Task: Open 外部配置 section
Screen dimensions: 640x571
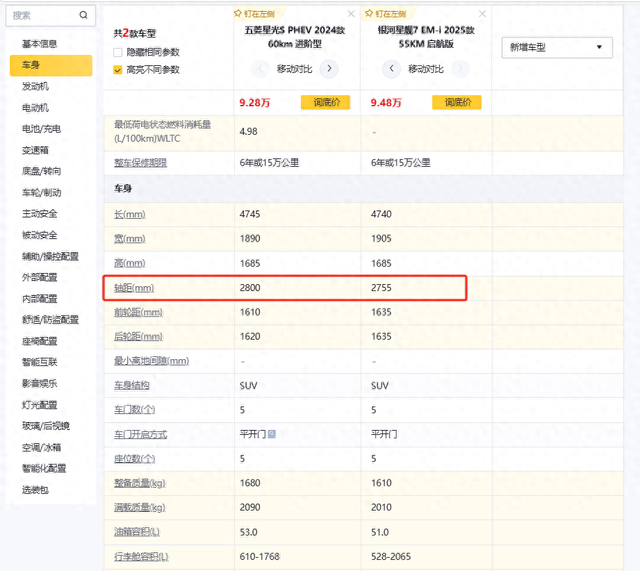Action: pos(40,278)
